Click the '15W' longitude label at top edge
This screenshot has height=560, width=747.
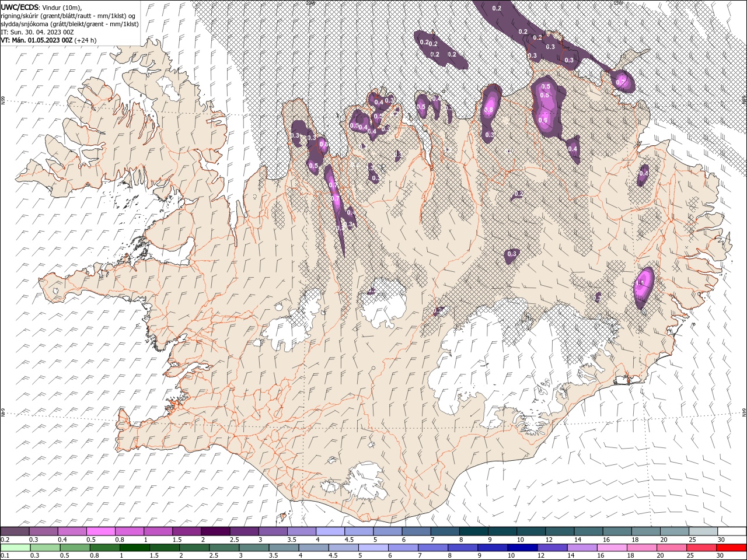pos(617,2)
